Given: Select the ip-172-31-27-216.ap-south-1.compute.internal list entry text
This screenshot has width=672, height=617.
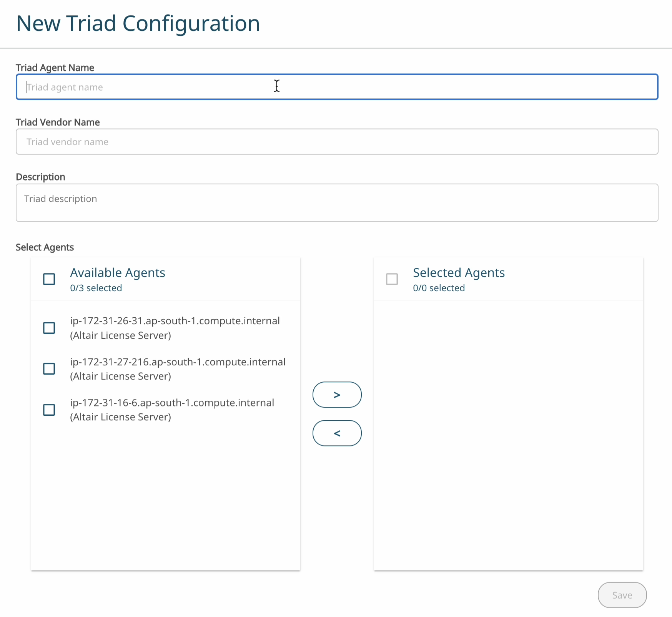Looking at the screenshot, I should [178, 362].
